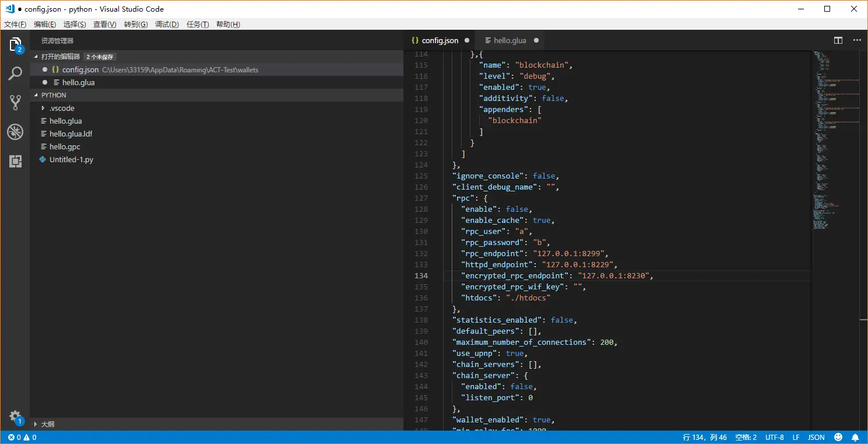Expand the 大纲 outline panel
868x444 pixels.
tap(47, 424)
